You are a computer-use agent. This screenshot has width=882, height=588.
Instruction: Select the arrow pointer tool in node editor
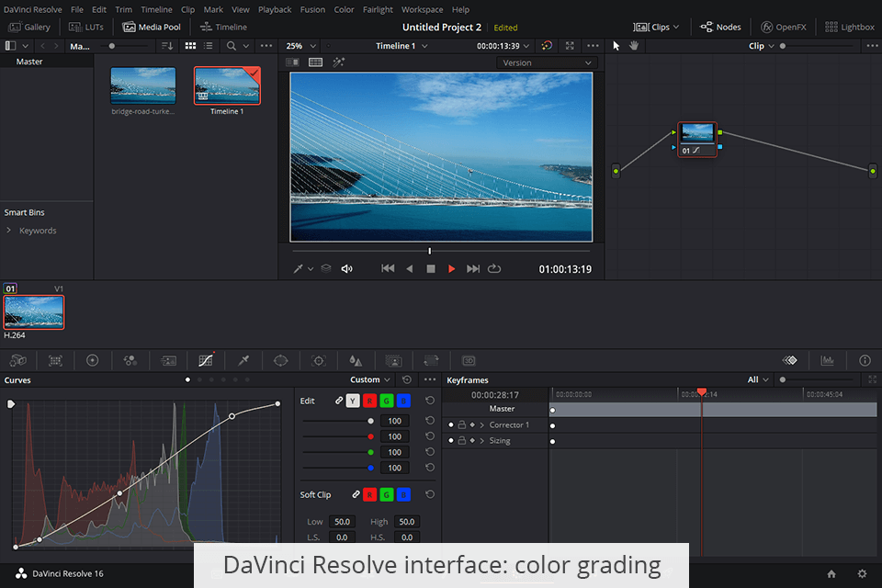pos(616,46)
